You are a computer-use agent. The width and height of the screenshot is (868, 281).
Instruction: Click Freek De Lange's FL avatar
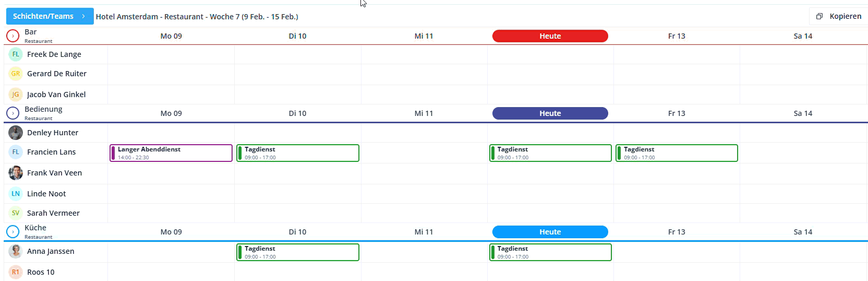pyautogui.click(x=16, y=54)
